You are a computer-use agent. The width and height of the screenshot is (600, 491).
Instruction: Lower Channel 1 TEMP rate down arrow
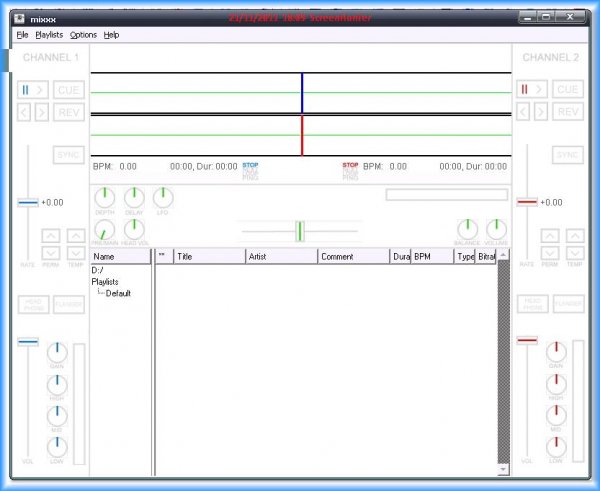(x=76, y=253)
